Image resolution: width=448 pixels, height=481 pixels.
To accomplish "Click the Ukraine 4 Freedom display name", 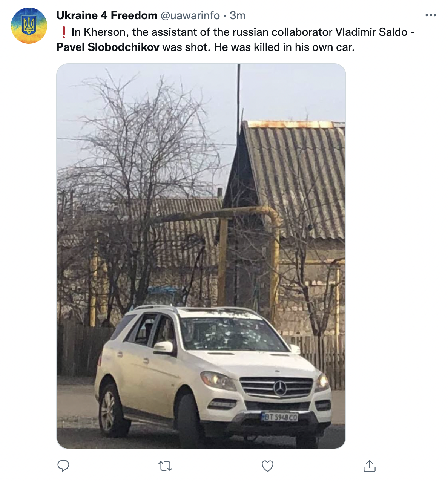I will pyautogui.click(x=107, y=15).
